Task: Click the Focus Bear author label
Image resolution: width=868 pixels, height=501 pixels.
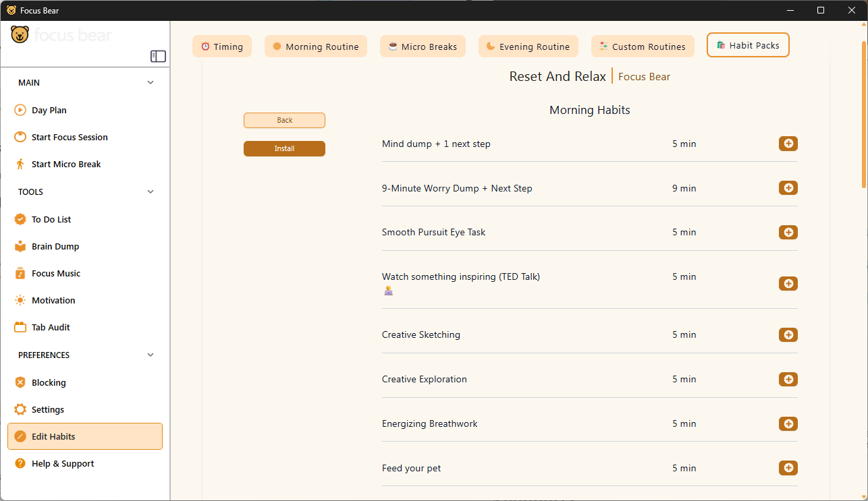Action: [645, 77]
